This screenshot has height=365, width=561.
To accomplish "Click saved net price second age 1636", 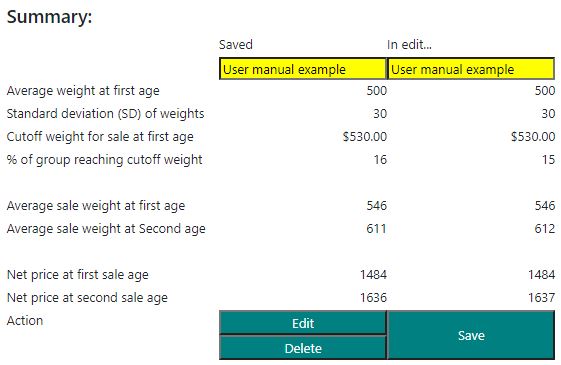I will [x=373, y=297].
